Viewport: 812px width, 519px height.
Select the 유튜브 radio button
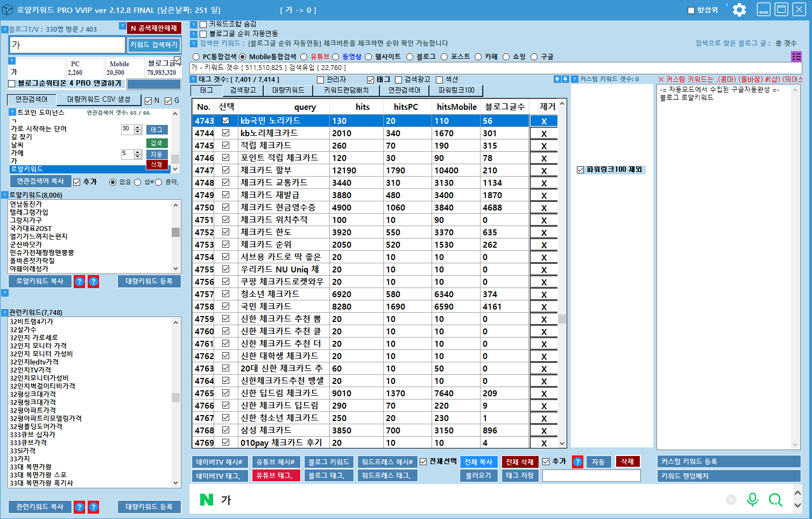(304, 57)
